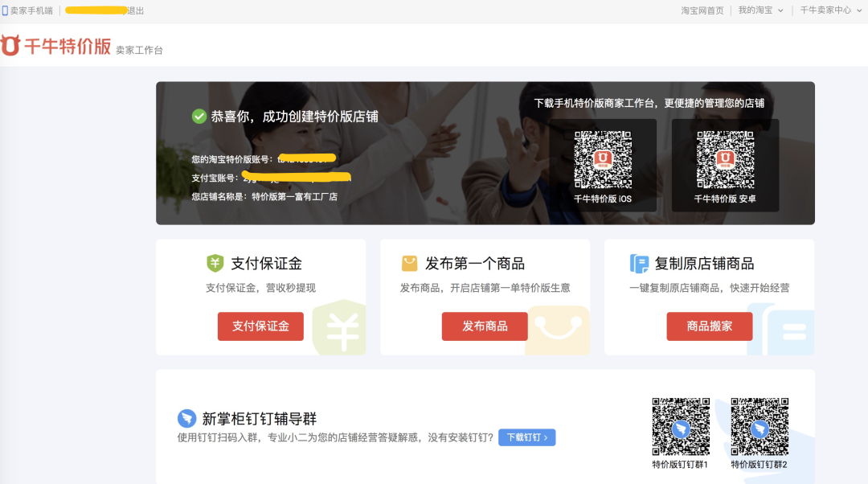Viewport: 868px width, 484px height.
Task: Click the green yen shield icon
Action: (x=215, y=263)
